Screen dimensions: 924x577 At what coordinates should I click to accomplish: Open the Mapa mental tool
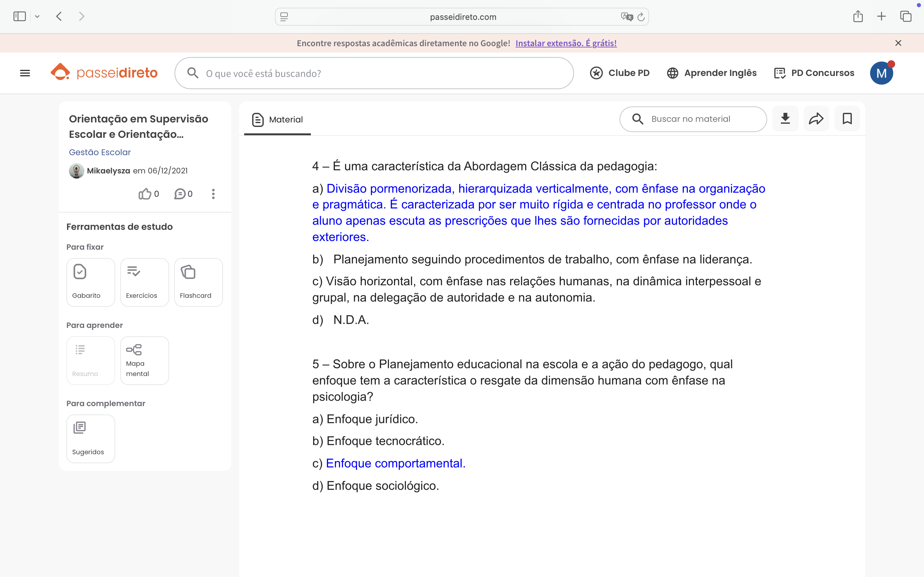144,360
